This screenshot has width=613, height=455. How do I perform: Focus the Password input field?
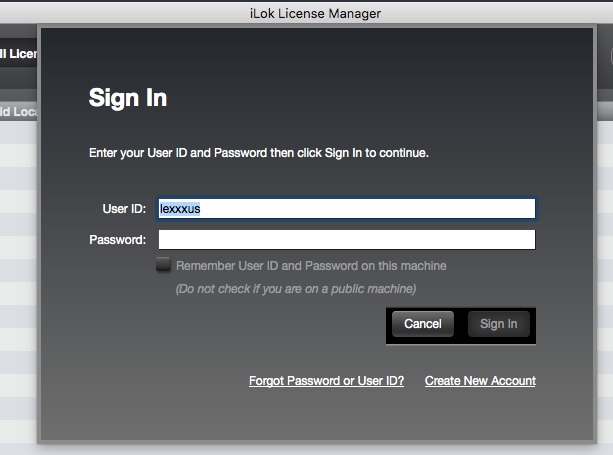pyautogui.click(x=347, y=240)
